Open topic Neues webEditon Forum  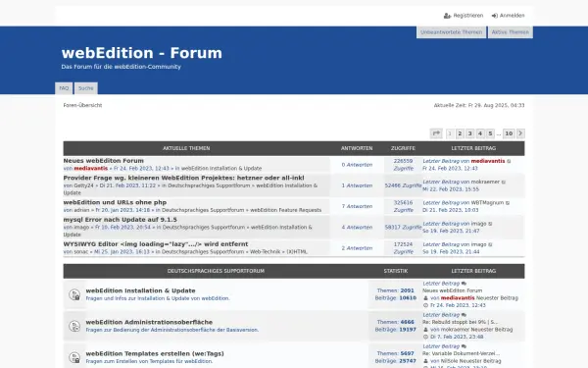[x=104, y=161]
